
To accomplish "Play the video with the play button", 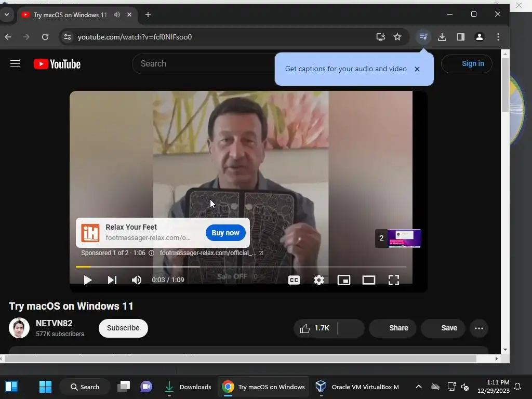I will pyautogui.click(x=87, y=280).
